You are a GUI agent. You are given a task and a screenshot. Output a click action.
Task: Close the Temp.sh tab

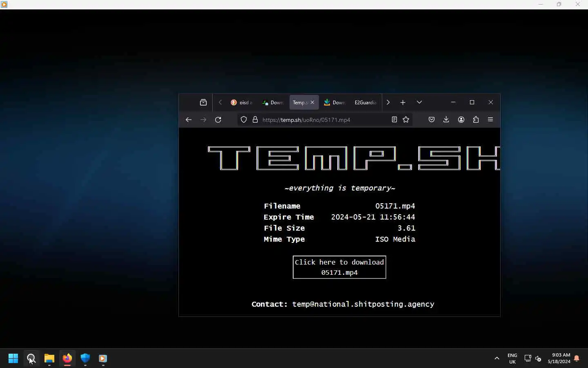pos(312,103)
